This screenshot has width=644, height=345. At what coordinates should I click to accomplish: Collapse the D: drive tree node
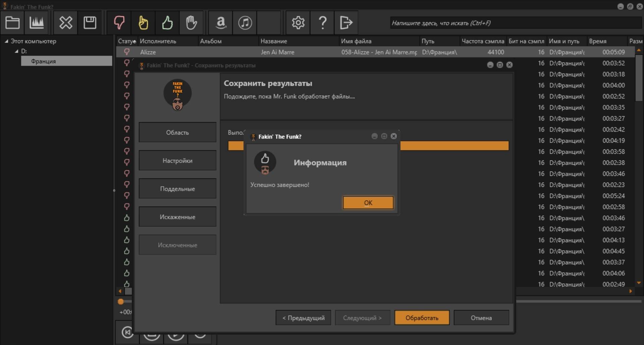[x=16, y=51]
